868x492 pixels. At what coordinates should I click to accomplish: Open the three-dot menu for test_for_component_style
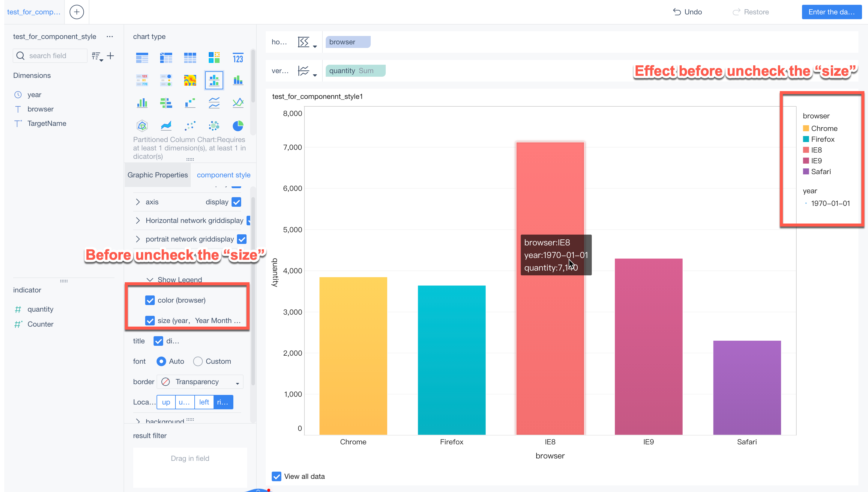point(109,37)
